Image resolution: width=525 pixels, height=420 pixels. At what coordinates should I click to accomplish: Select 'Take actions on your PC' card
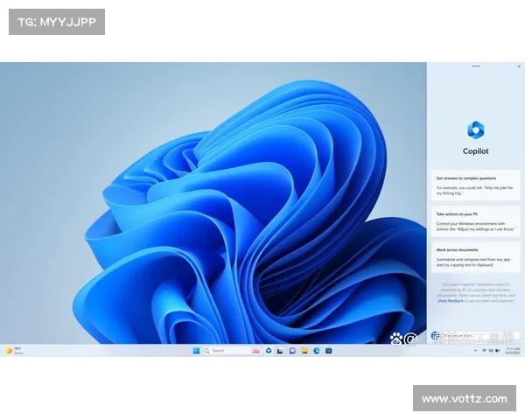click(x=476, y=221)
